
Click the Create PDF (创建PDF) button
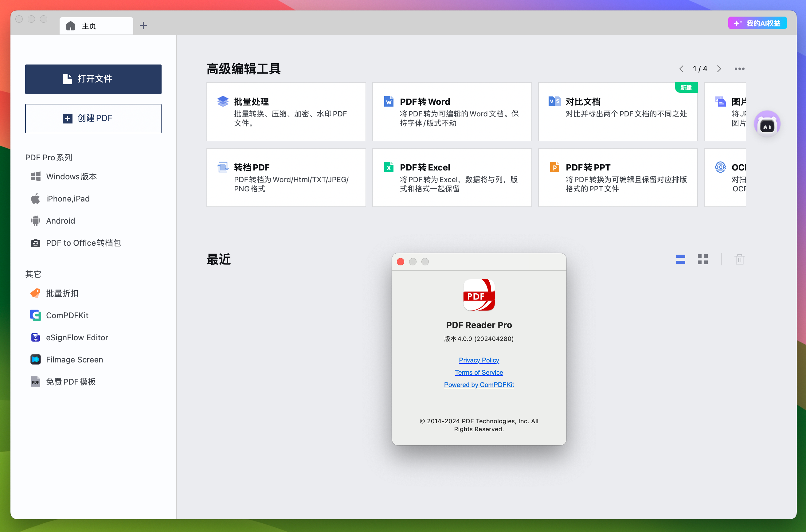(x=93, y=119)
